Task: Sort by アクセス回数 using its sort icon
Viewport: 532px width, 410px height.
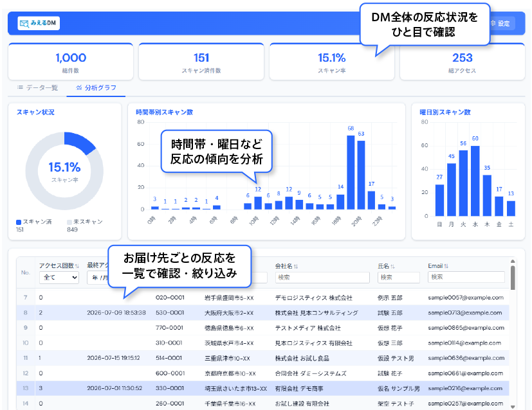Action: [x=77, y=266]
